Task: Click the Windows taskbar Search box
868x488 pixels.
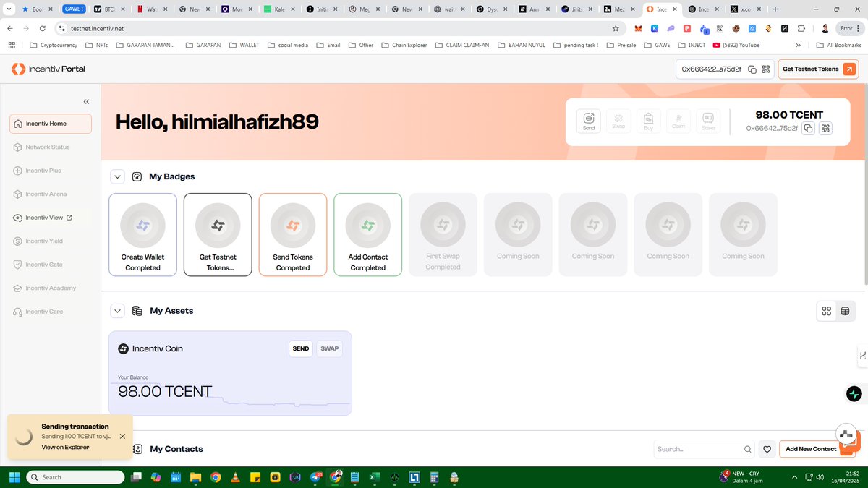Action: click(76, 477)
